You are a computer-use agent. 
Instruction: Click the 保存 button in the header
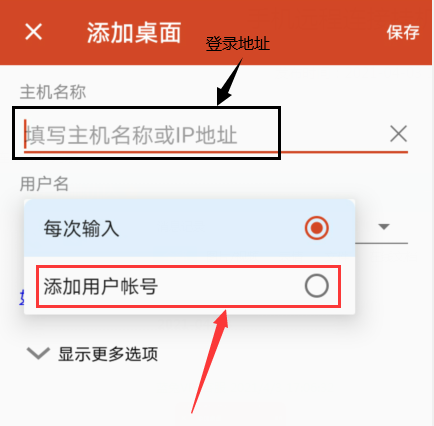click(403, 32)
